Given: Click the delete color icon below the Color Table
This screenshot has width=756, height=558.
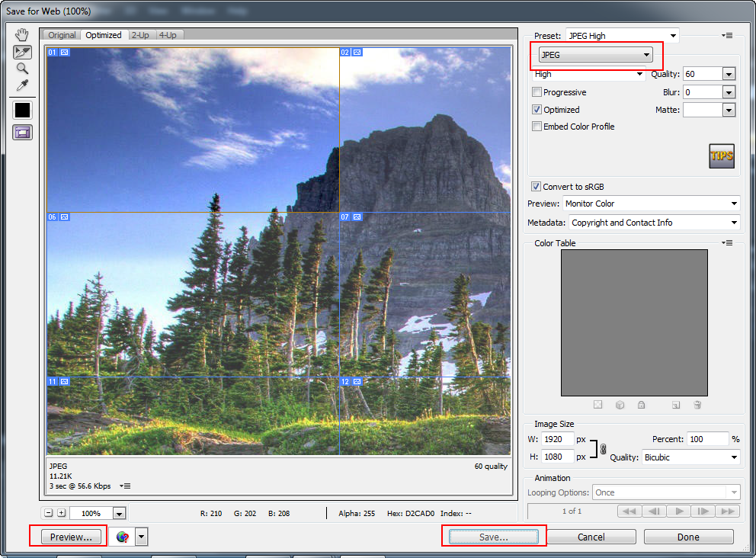Looking at the screenshot, I should [x=697, y=405].
